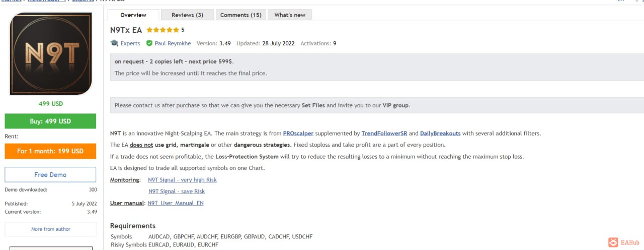The image size is (644, 250).
Task: Open the What's new tab
Action: tap(289, 15)
